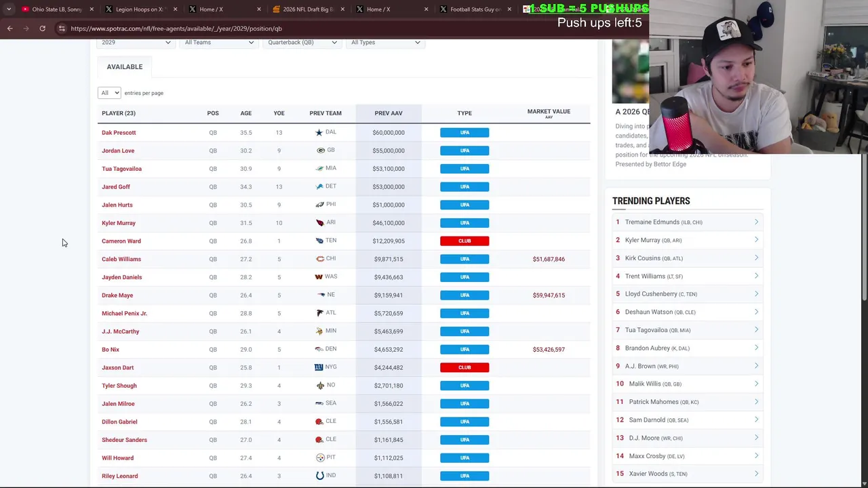
Task: Click the Titans logo in Cameron Ward row
Action: tap(320, 241)
